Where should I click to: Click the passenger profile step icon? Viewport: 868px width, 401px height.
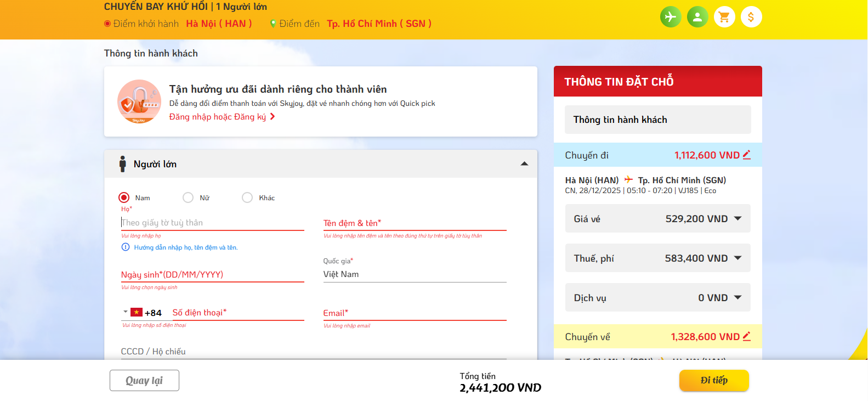coord(697,17)
